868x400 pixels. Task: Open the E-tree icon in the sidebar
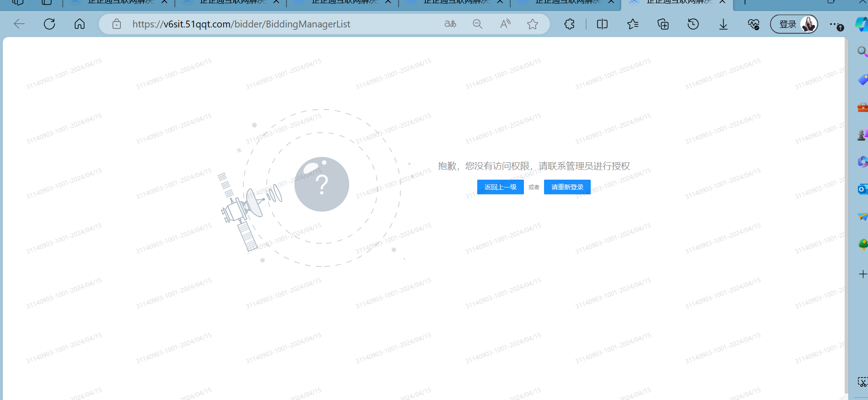click(863, 244)
